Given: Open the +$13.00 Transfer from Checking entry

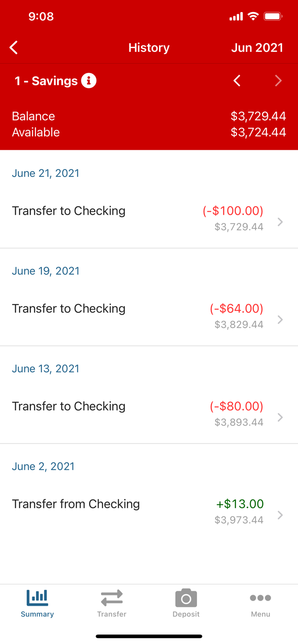Looking at the screenshot, I should [x=149, y=512].
